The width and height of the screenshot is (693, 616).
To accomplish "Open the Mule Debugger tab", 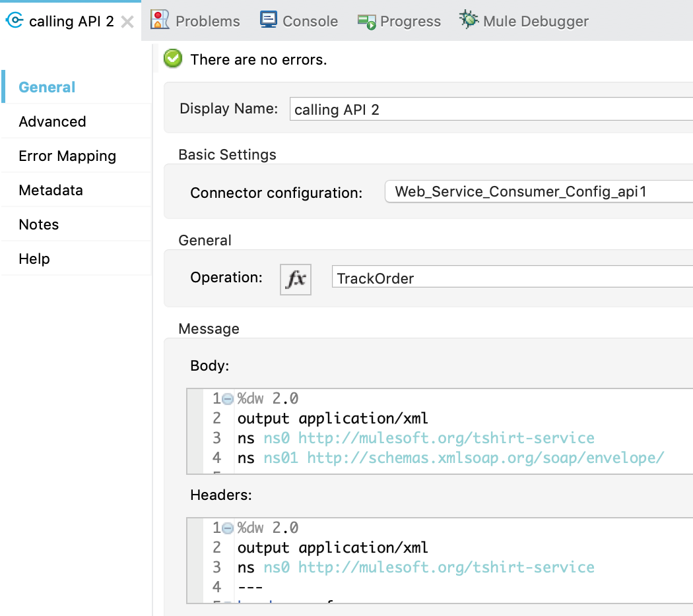I will click(535, 21).
